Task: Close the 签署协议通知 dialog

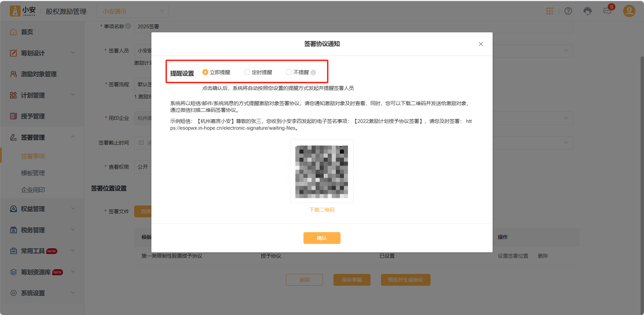Action: click(481, 44)
